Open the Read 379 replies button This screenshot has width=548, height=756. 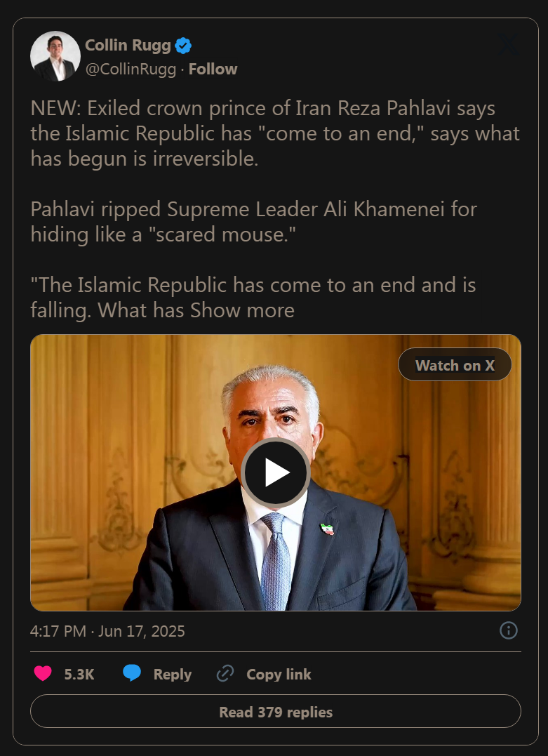tap(276, 712)
